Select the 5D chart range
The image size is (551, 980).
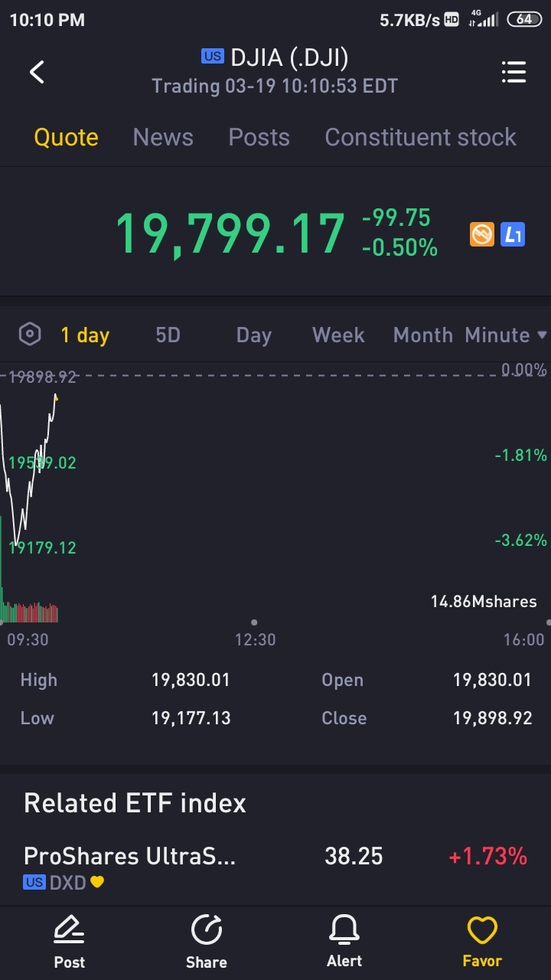168,335
